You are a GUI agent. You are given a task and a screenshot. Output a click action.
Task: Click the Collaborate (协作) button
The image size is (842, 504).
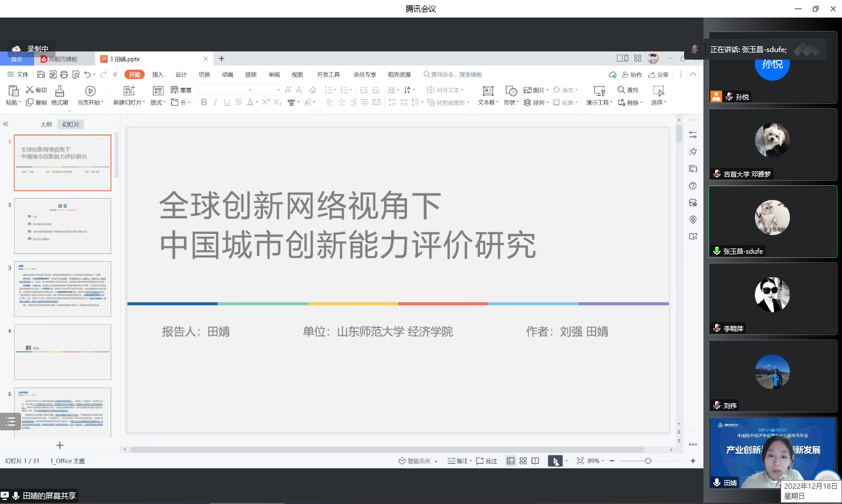(x=632, y=75)
